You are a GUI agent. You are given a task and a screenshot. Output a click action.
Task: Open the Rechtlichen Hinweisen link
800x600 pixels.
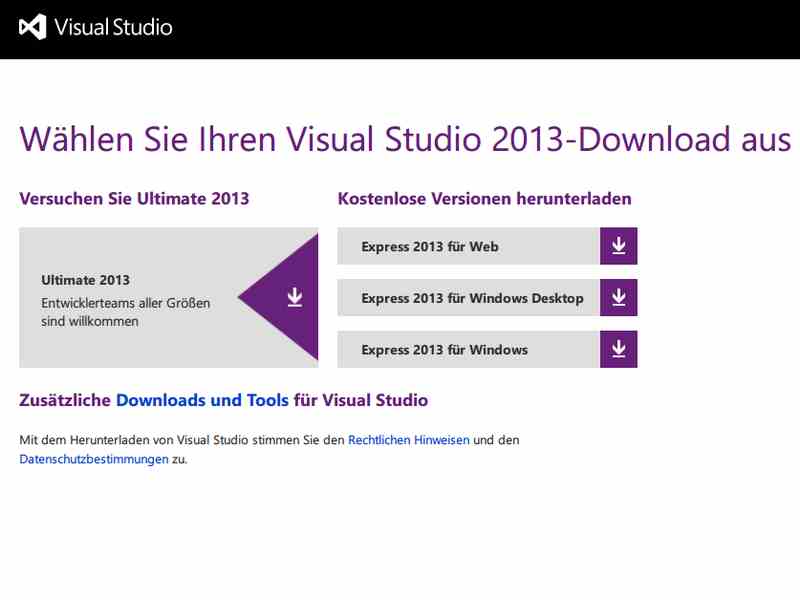click(409, 440)
